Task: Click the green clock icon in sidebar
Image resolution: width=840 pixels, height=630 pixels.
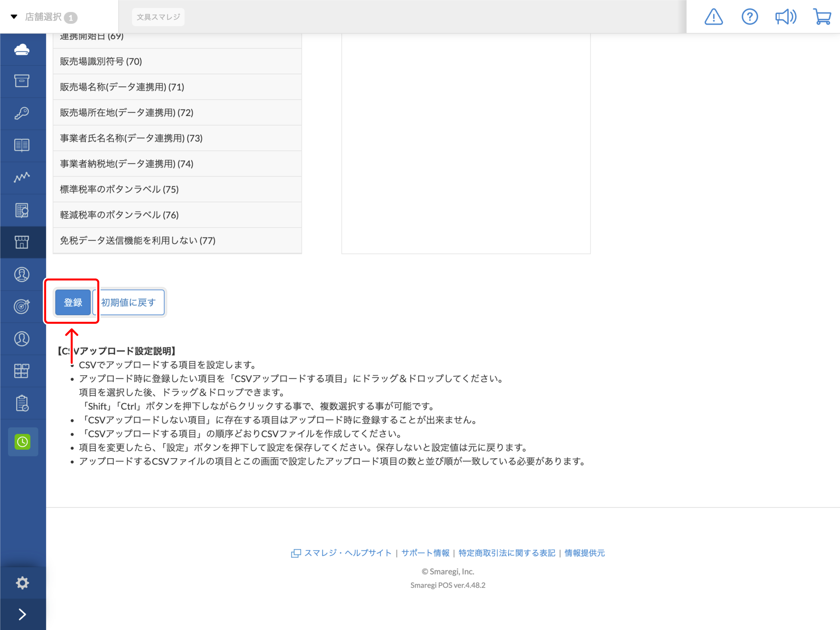Action: 23,442
